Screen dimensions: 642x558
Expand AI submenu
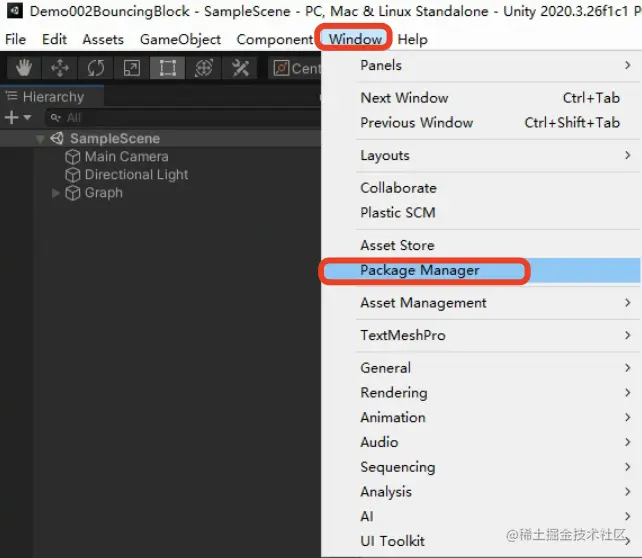click(481, 516)
